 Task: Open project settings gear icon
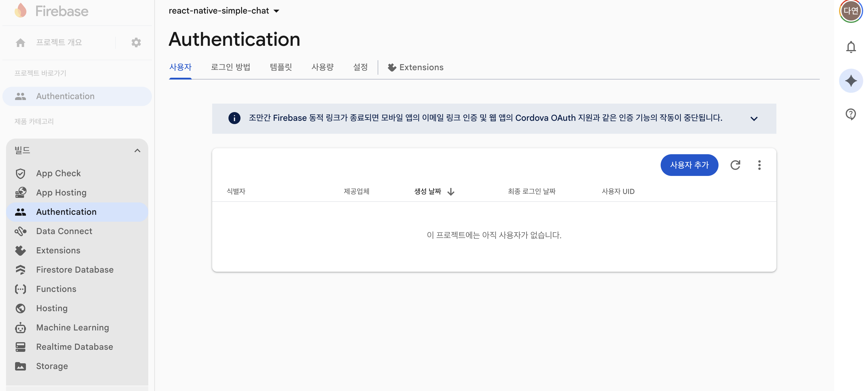[136, 42]
